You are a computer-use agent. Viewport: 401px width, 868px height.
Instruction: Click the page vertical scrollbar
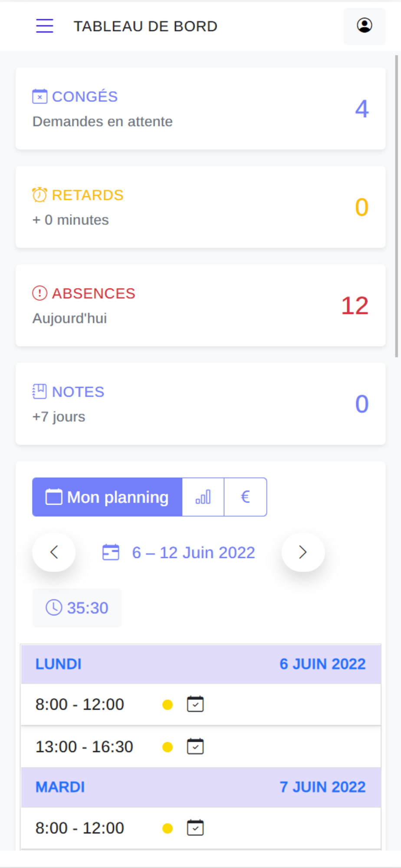click(x=397, y=206)
